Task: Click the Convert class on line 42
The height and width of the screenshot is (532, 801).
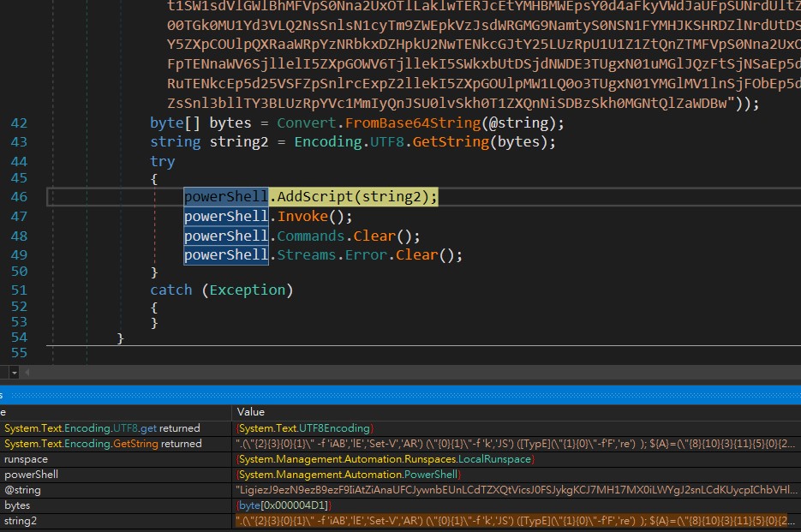Action: click(x=307, y=123)
